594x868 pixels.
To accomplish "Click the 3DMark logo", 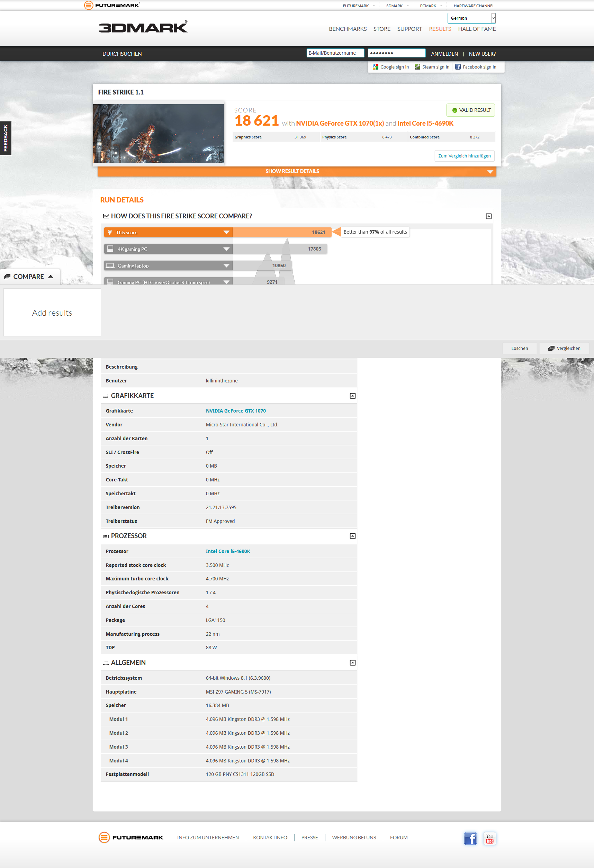I will click(143, 27).
